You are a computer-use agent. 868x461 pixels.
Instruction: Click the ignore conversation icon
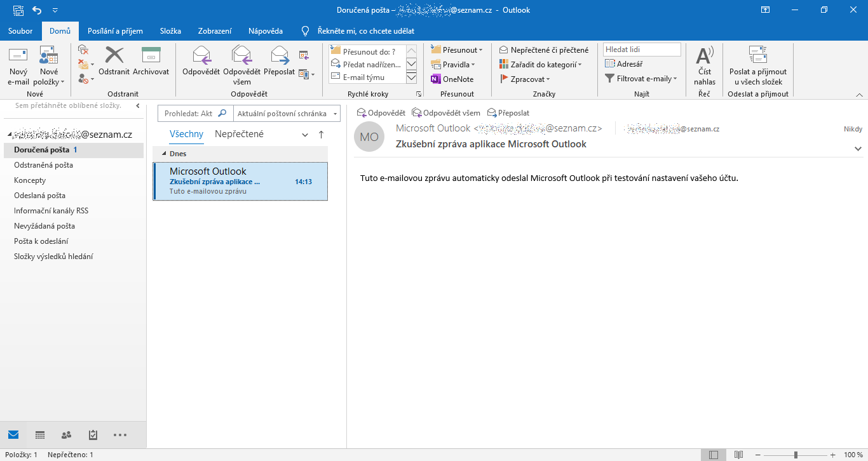click(83, 50)
